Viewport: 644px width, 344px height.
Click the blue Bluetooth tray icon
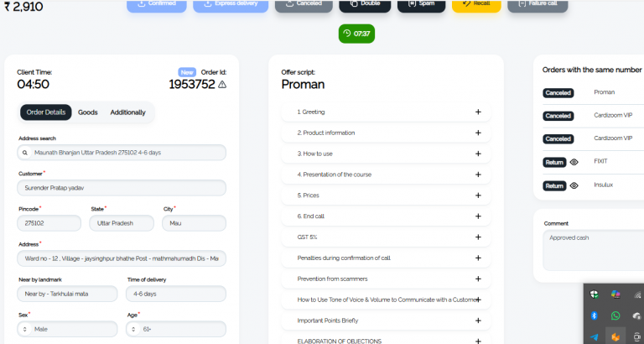[x=594, y=315]
